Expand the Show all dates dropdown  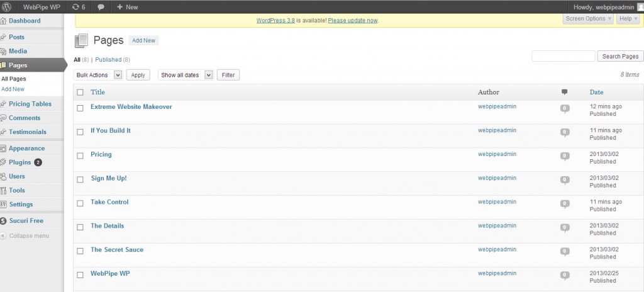186,75
